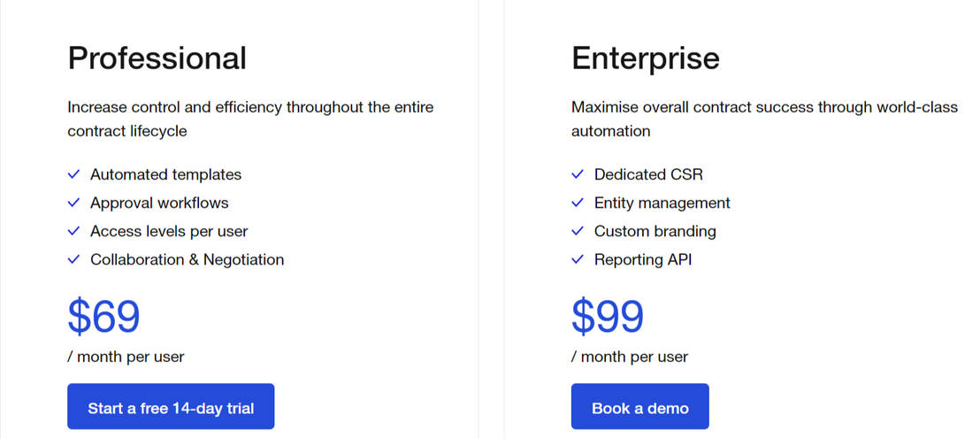Viewport: 980px width, 439px height.
Task: Click the Professional plan heading
Action: tap(157, 58)
